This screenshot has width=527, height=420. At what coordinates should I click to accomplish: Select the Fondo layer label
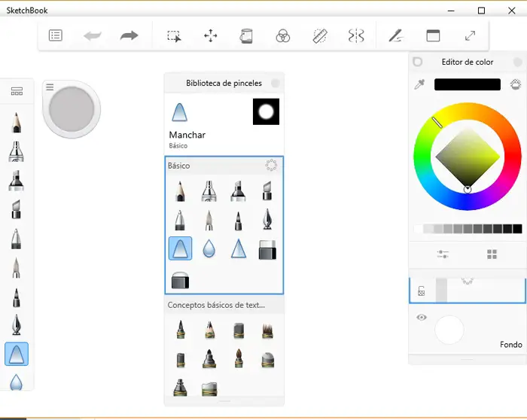pos(511,345)
